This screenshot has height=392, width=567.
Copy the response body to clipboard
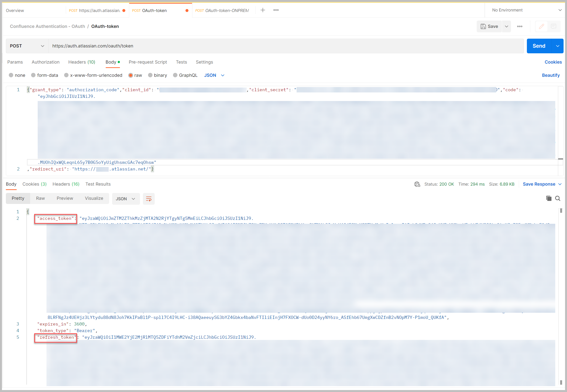pos(549,198)
